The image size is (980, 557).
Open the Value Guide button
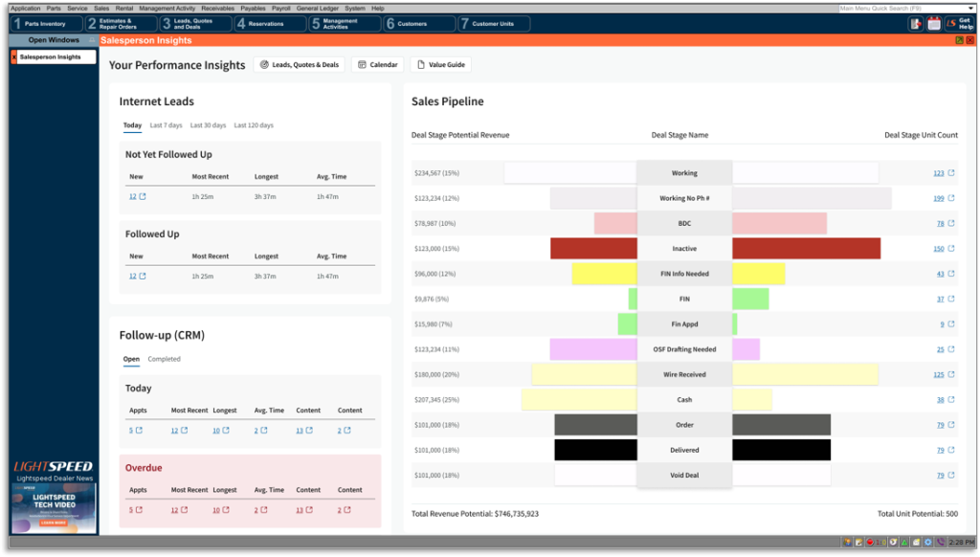440,65
